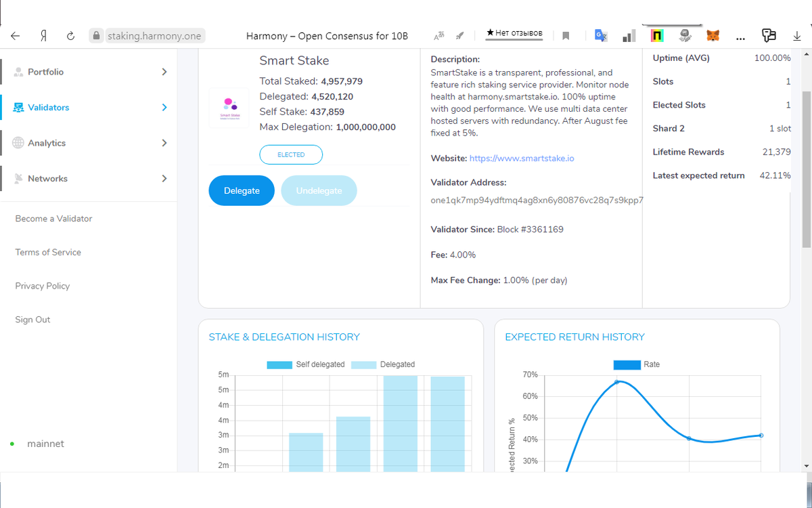Select the validator address text

[x=537, y=200]
